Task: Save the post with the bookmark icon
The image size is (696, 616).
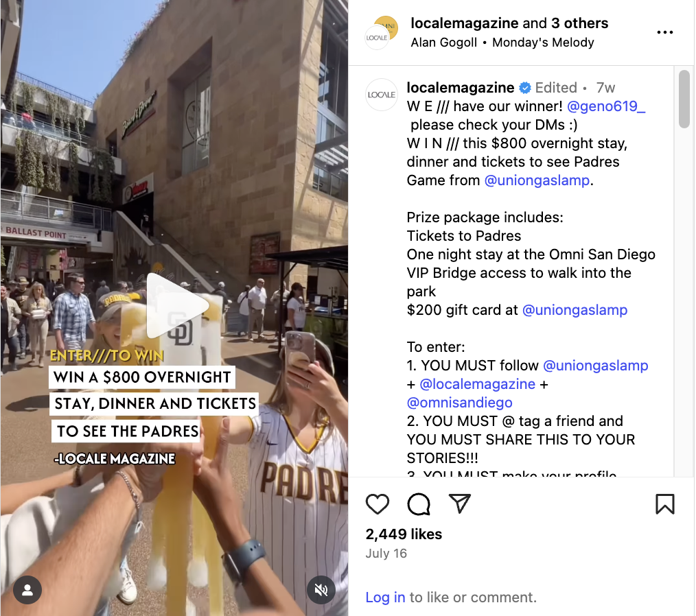Action: [664, 504]
